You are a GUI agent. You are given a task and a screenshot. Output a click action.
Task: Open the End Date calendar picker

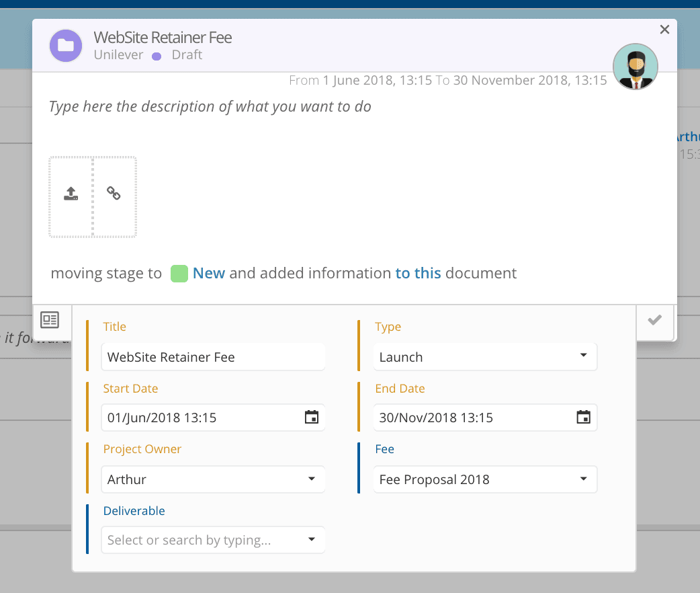click(x=583, y=418)
